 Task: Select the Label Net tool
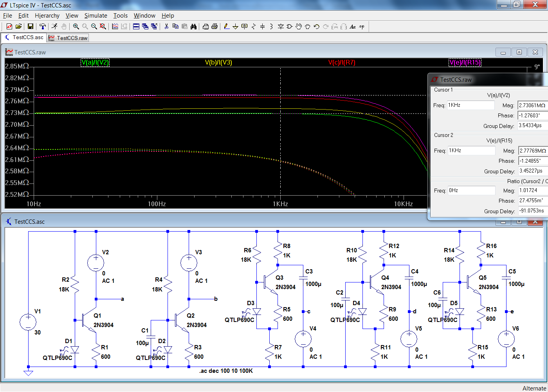tap(244, 26)
